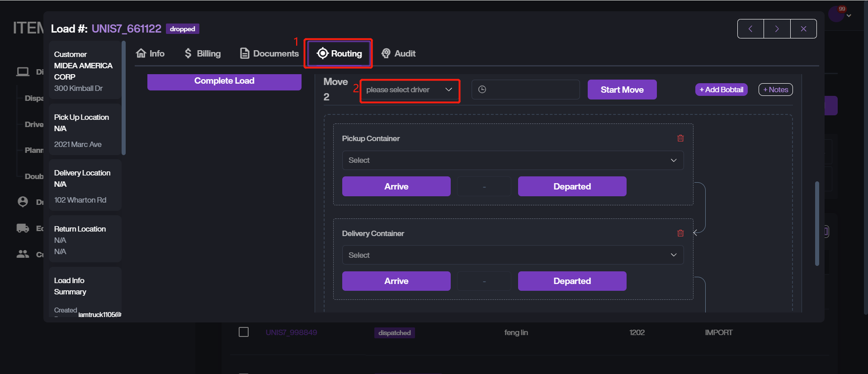Click the Complete Load button

(224, 81)
